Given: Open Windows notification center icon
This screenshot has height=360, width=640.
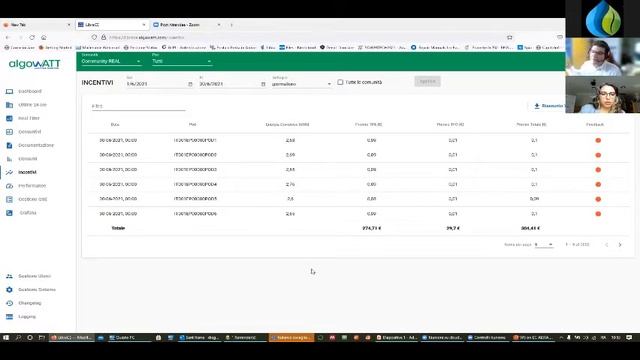Looking at the screenshot, I should [x=629, y=338].
